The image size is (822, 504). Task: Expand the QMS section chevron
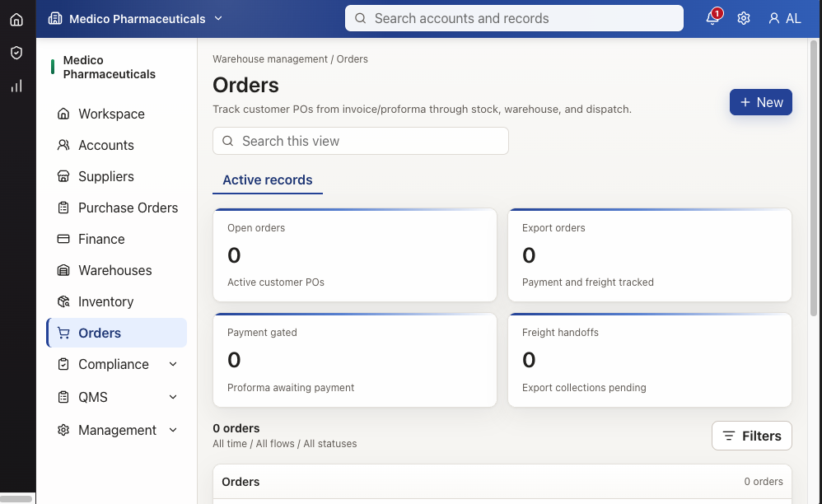173,397
